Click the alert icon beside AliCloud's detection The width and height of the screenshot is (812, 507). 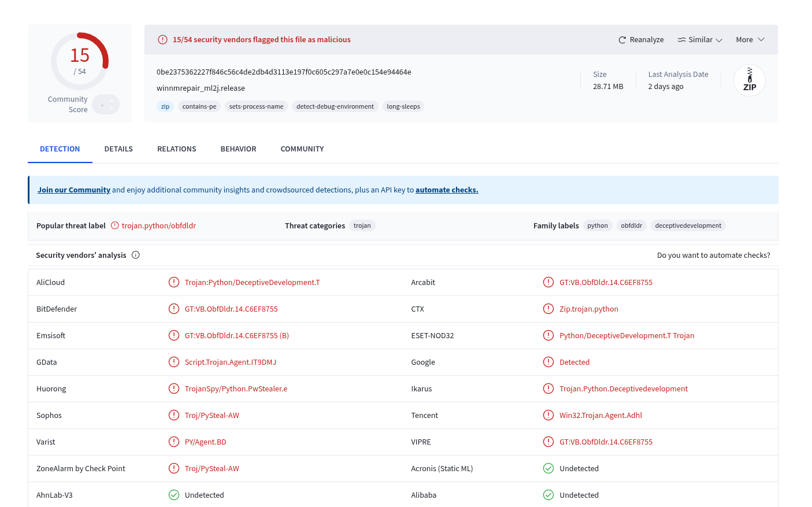(174, 282)
